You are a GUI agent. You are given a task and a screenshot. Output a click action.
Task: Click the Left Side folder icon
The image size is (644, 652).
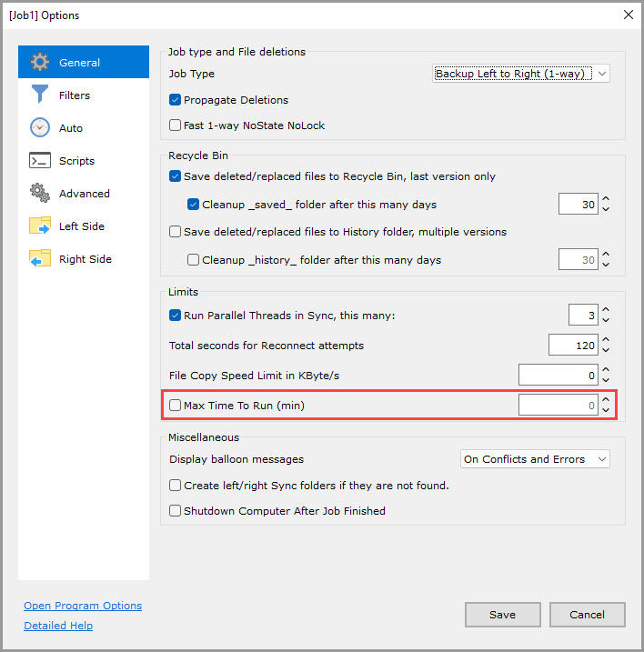click(40, 226)
